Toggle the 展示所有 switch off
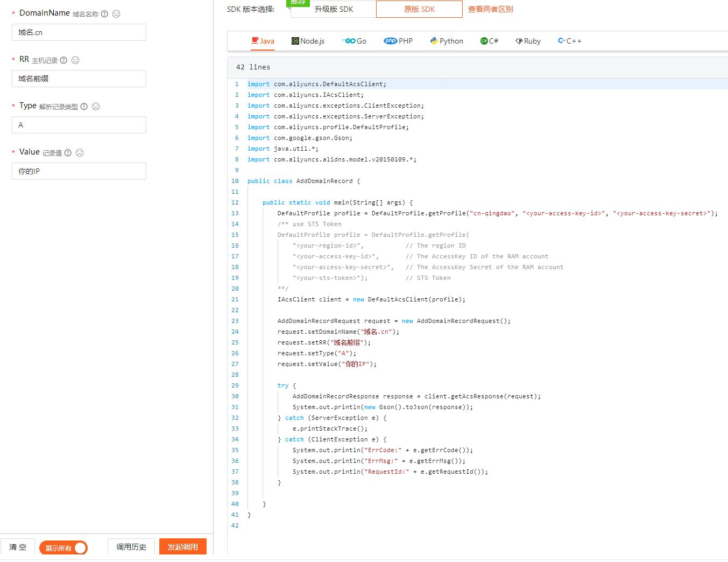 click(x=63, y=548)
